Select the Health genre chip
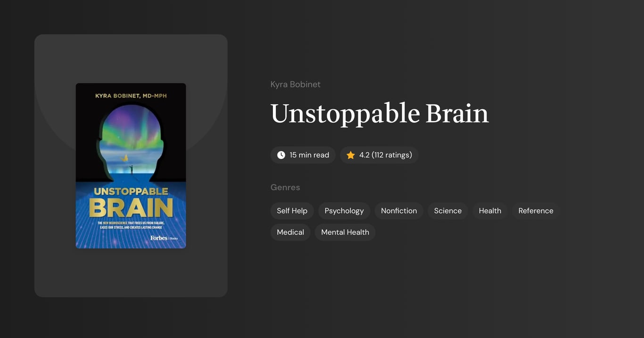The image size is (644, 338). pos(489,211)
